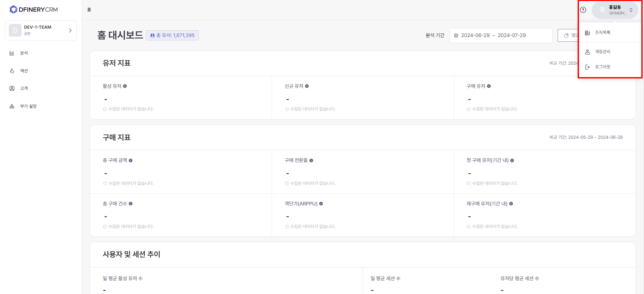Open the help question mark icon
This screenshot has width=644, height=294.
[583, 10]
